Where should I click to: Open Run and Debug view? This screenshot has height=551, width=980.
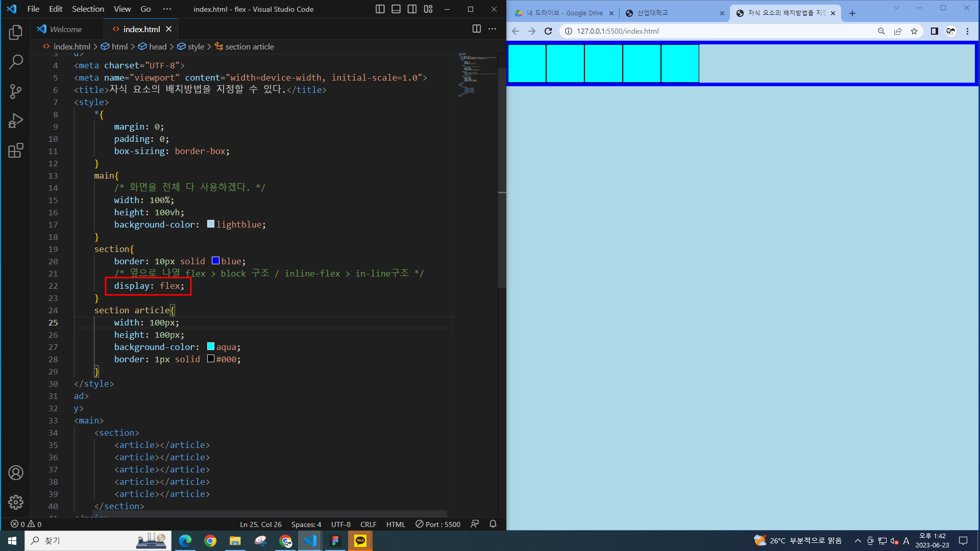(16, 121)
